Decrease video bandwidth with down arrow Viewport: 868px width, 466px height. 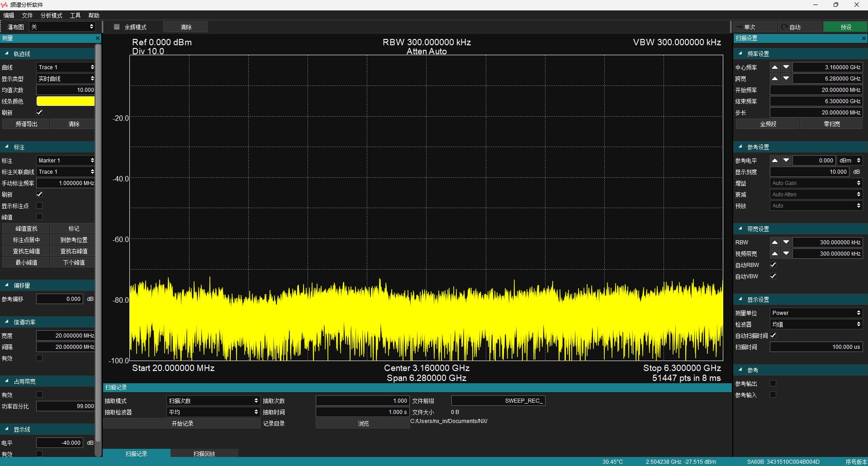click(786, 253)
